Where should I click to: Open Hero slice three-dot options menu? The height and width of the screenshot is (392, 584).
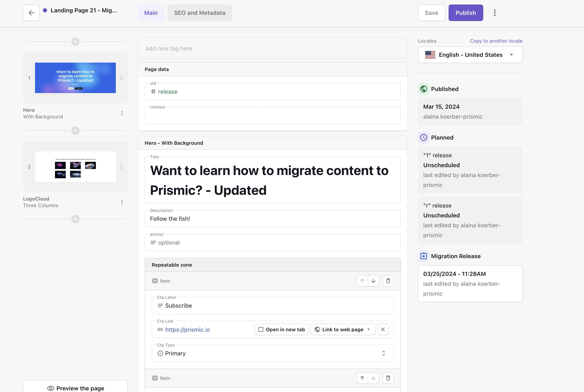pyautogui.click(x=122, y=113)
